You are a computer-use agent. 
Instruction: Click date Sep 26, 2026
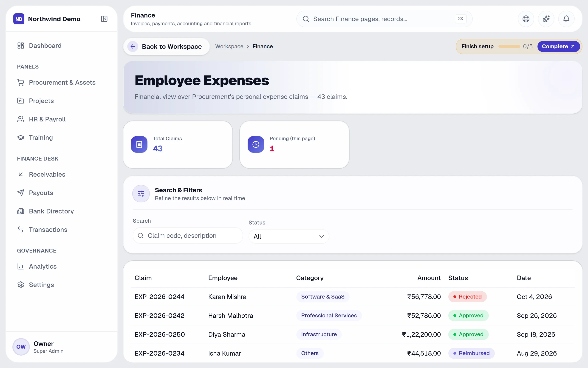[537, 316]
